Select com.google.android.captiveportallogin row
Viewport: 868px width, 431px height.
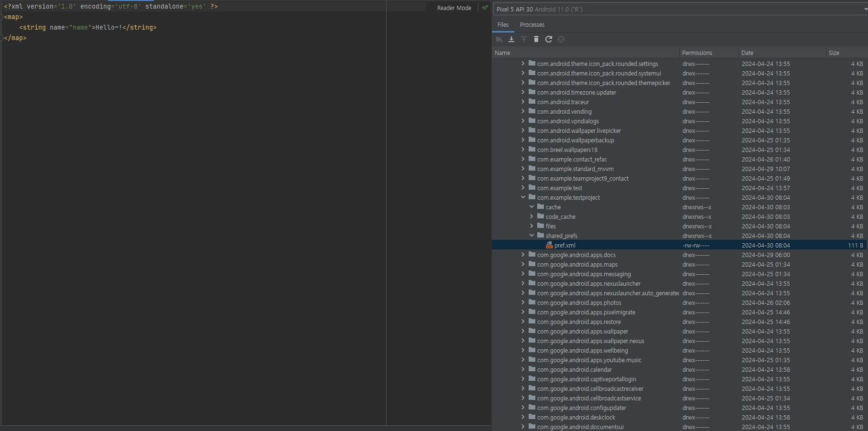tap(680, 379)
